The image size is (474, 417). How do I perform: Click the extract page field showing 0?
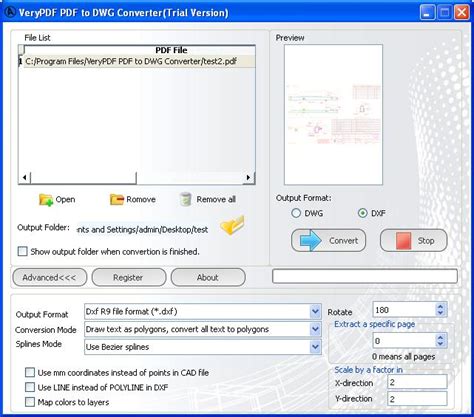[x=404, y=341]
